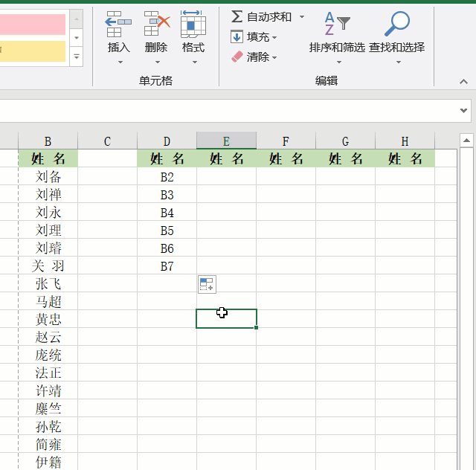Select the cell with text B5
This screenshot has height=470, width=476.
tap(167, 230)
